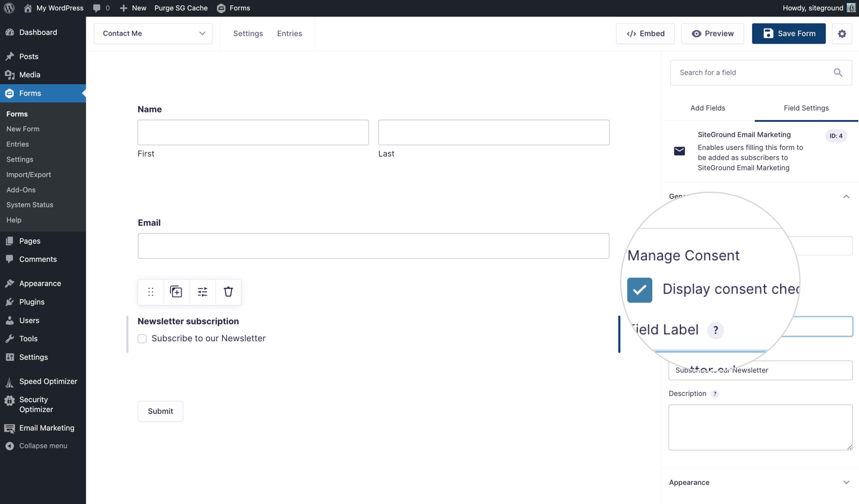The image size is (859, 504).
Task: Open System Status in the Forms submenu
Action: pyautogui.click(x=30, y=205)
